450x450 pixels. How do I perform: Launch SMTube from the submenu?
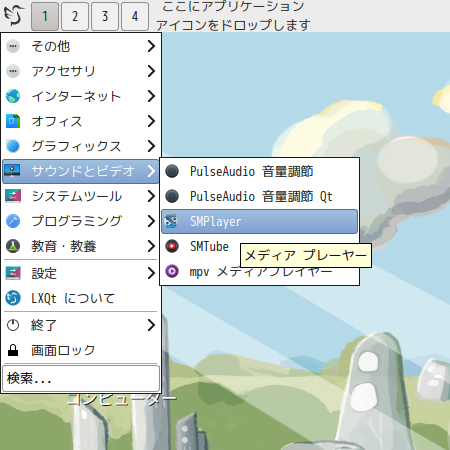coord(259,246)
